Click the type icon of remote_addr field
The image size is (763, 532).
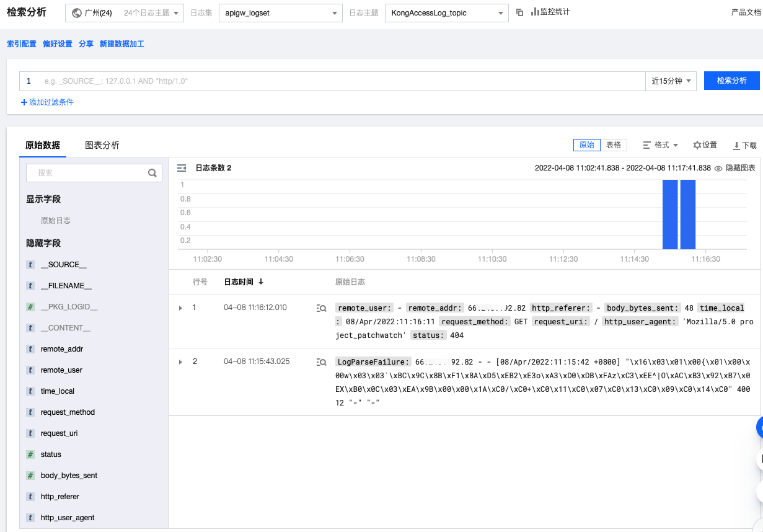(30, 349)
